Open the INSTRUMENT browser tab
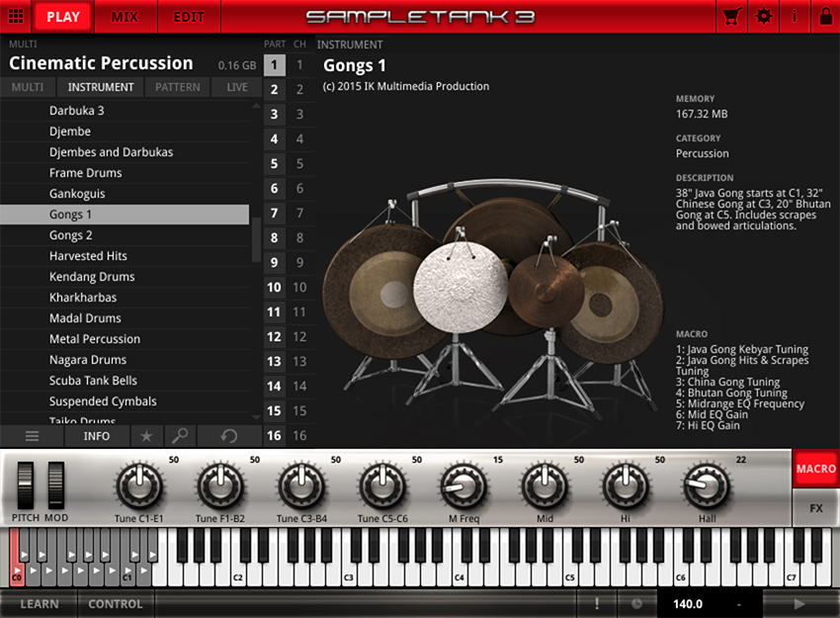The width and height of the screenshot is (840, 618). coord(101,87)
